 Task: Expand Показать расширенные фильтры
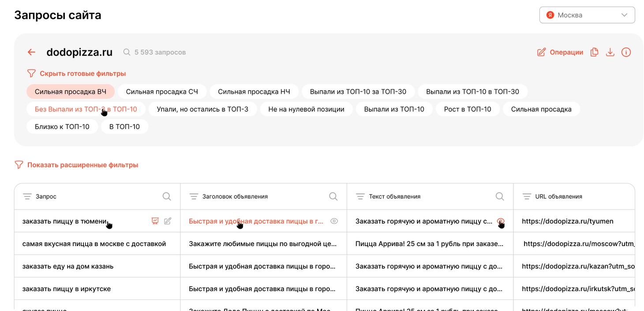[x=83, y=165]
